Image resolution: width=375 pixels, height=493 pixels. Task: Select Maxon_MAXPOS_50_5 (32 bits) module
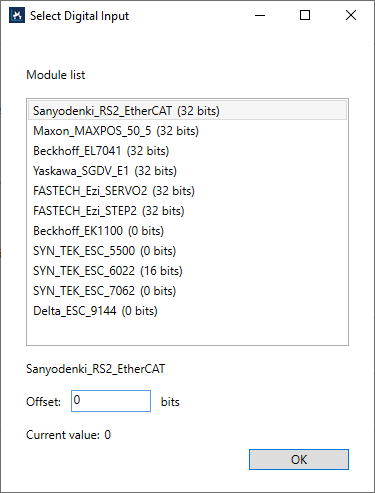click(187, 131)
